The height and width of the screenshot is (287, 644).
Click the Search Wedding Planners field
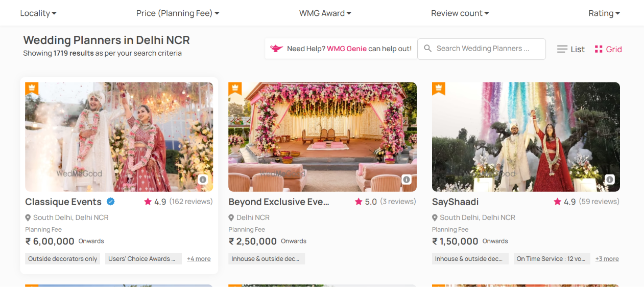tap(482, 49)
